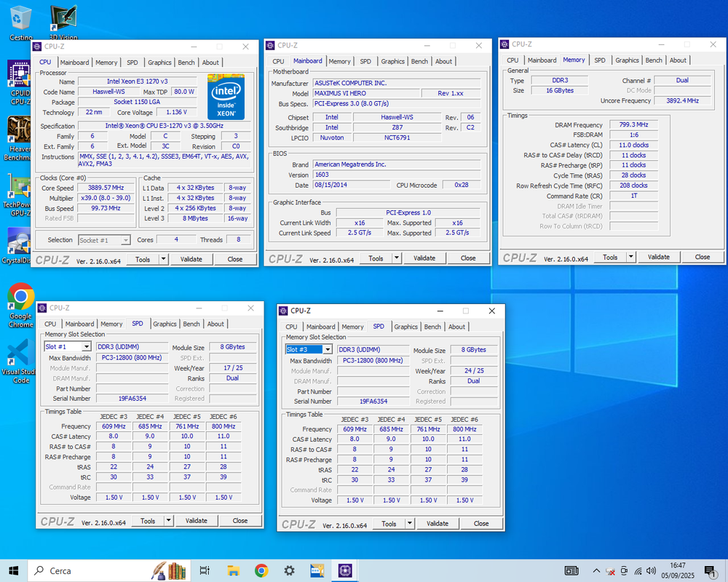The height and width of the screenshot is (582, 728).
Task: Switch to Mainboard tab in Slot #3 window
Action: 320,327
